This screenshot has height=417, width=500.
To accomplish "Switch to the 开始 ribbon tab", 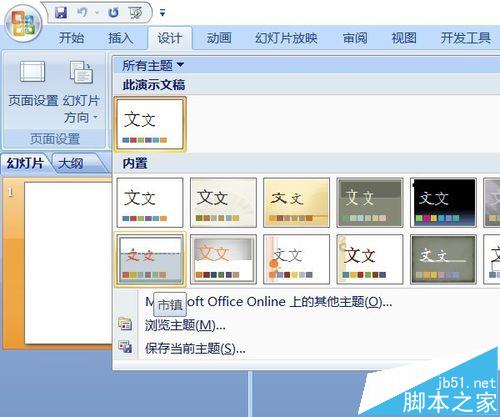I will pos(71,38).
